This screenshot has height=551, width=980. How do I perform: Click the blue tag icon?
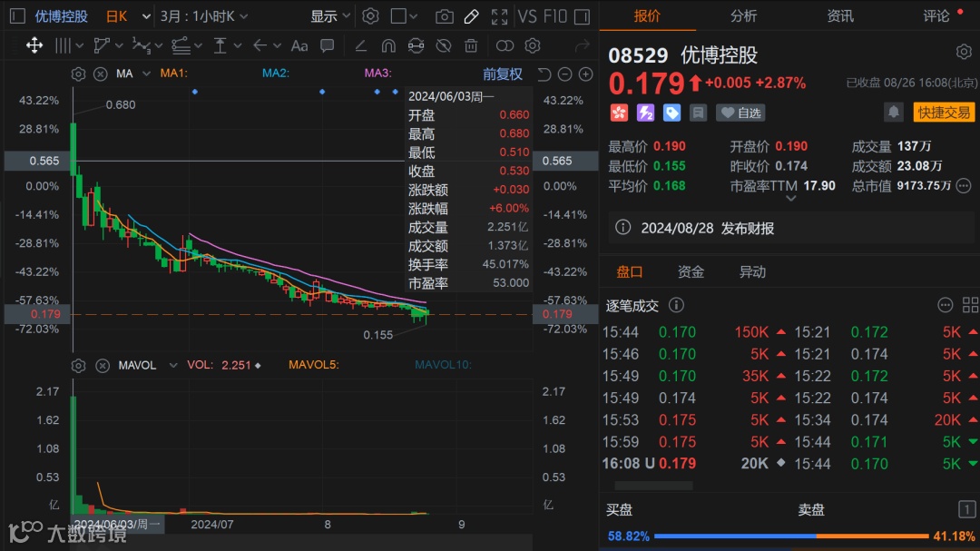coord(671,113)
